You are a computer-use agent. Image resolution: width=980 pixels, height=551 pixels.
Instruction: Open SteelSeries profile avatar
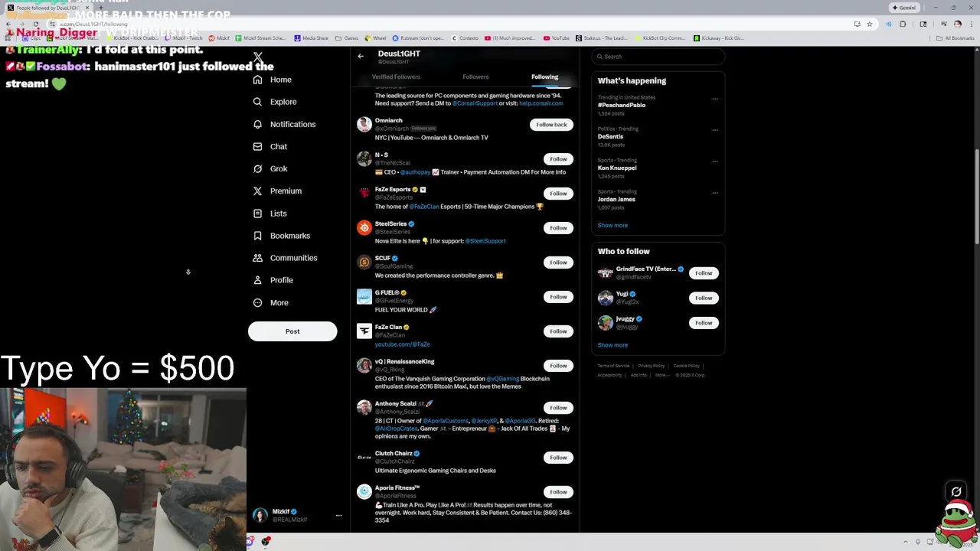[x=364, y=227]
